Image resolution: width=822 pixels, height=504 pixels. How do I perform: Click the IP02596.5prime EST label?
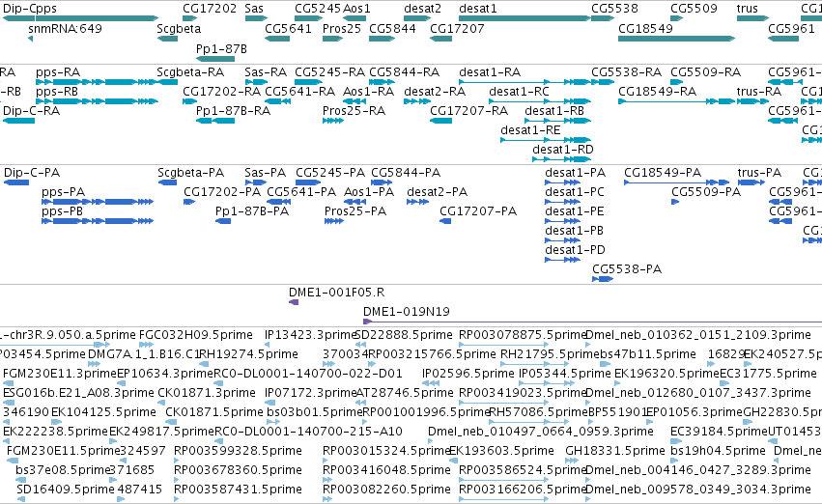point(468,374)
